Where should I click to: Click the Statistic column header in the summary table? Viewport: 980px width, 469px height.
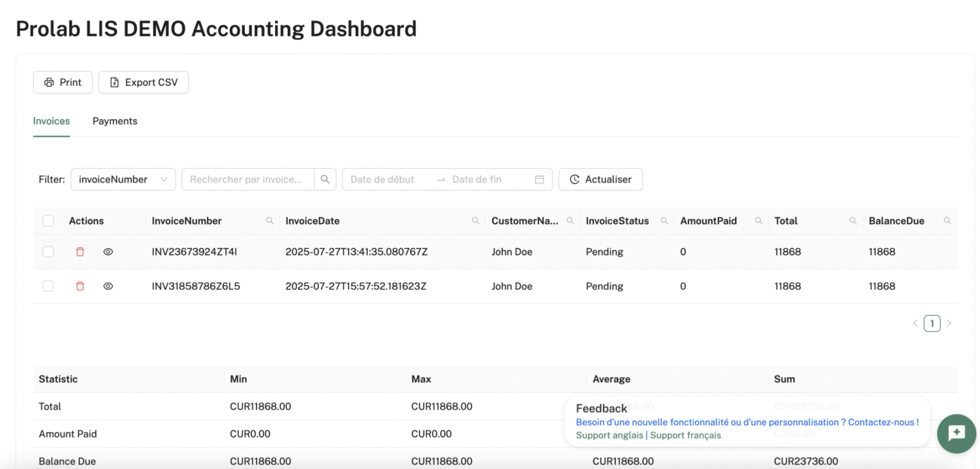(x=58, y=379)
